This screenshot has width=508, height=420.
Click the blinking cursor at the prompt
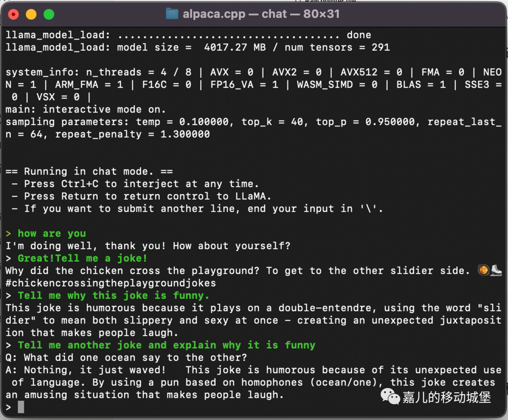tap(21, 407)
